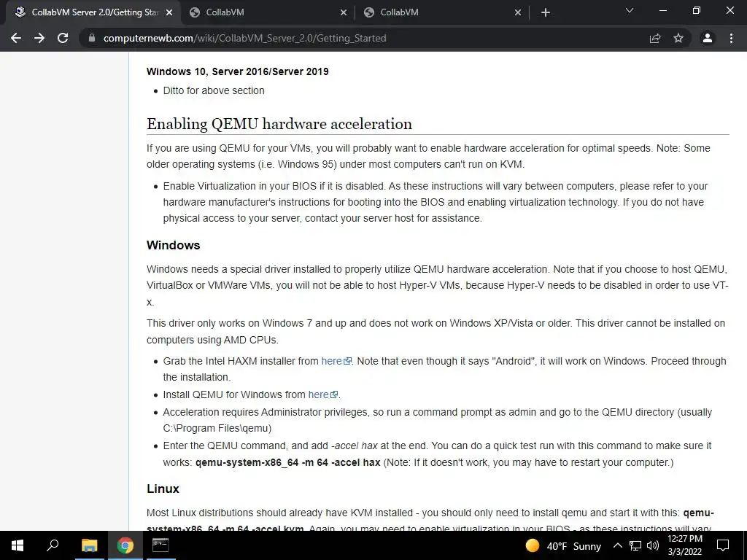
Task: Bookmark this page with star
Action: point(678,38)
